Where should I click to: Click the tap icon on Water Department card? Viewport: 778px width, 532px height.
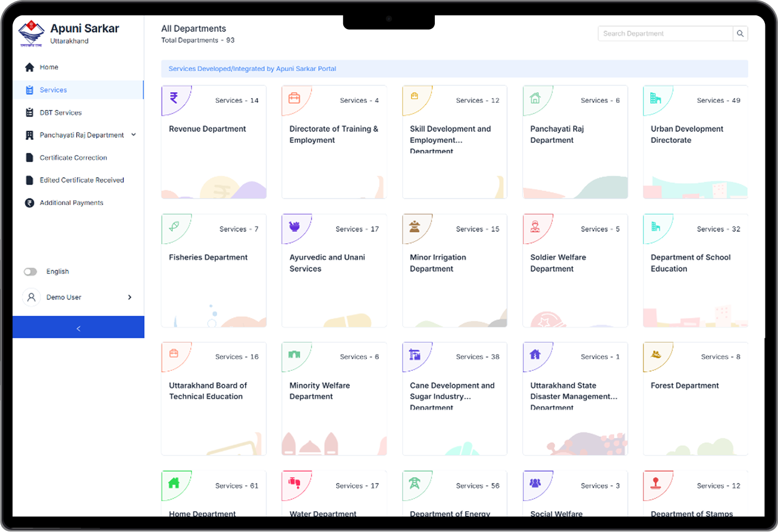click(294, 481)
